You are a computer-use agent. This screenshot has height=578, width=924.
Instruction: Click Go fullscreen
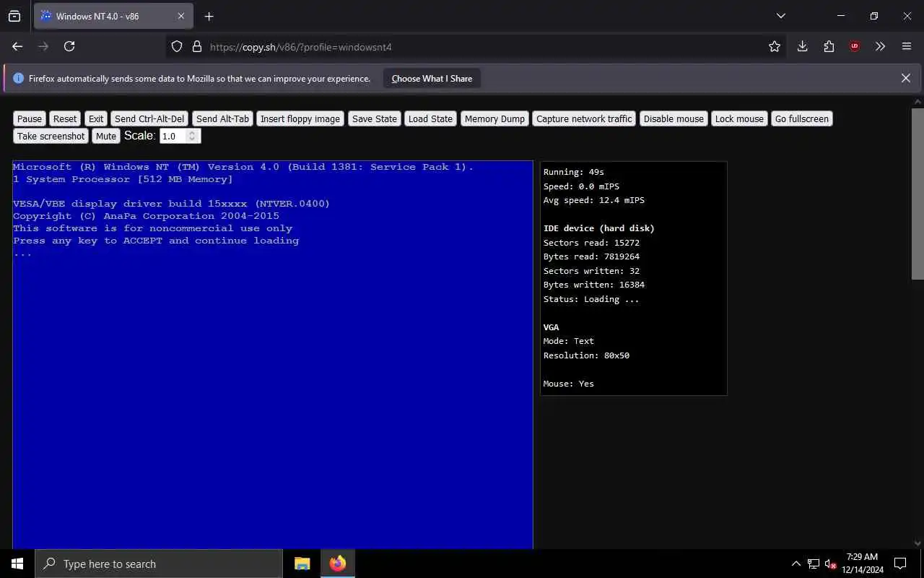pos(802,118)
